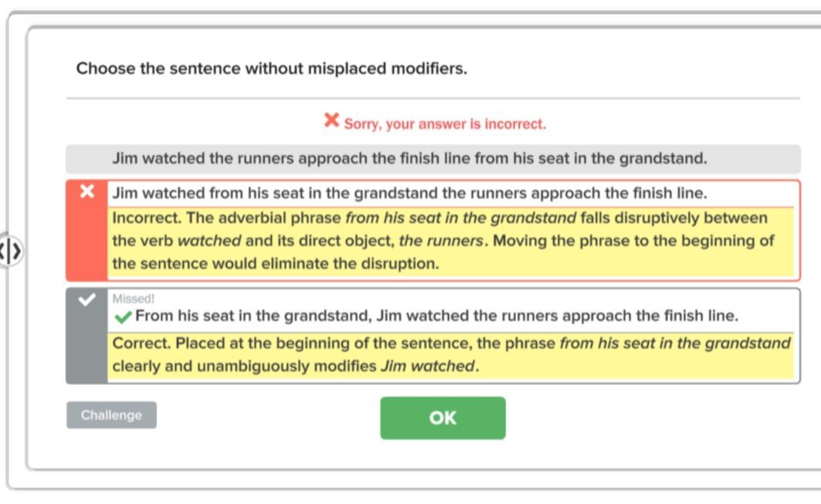
Task: Toggle the side panel splitter handle
Action: pyautogui.click(x=9, y=251)
